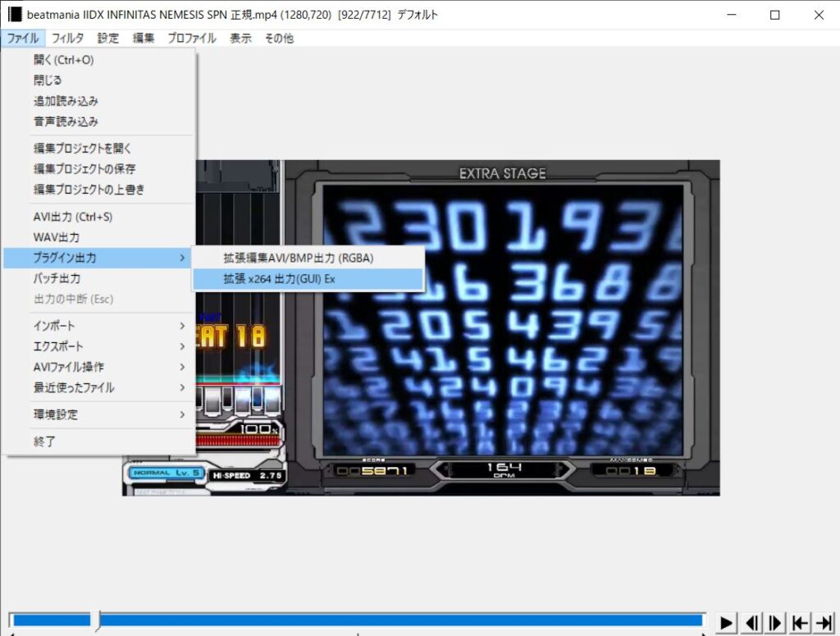Expand the インポート submenu

(x=99, y=326)
